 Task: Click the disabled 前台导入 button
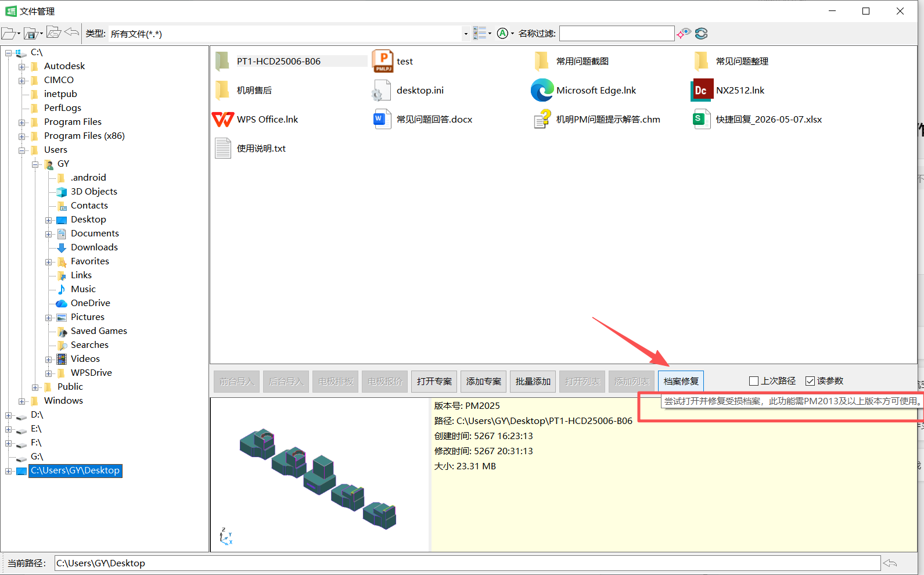[236, 382]
